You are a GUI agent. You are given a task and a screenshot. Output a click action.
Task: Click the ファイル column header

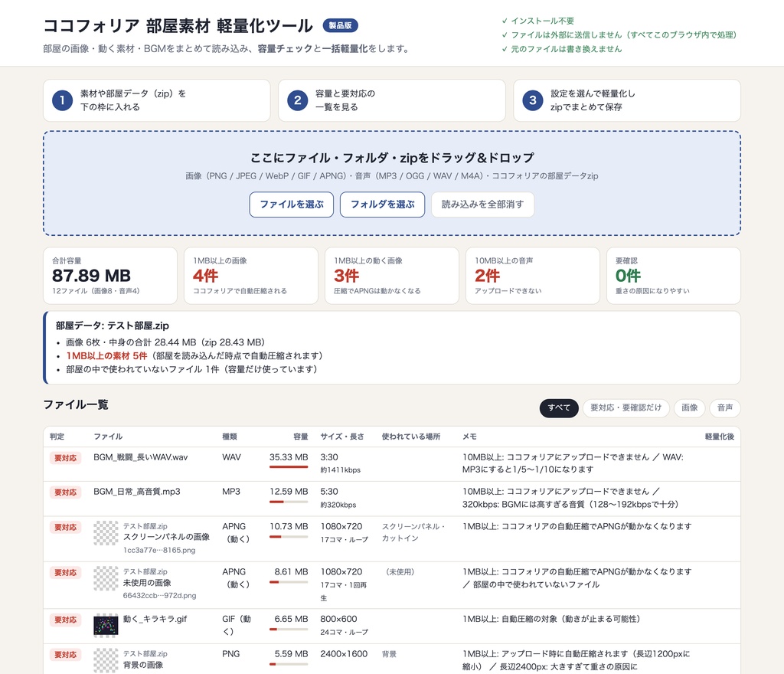click(108, 437)
